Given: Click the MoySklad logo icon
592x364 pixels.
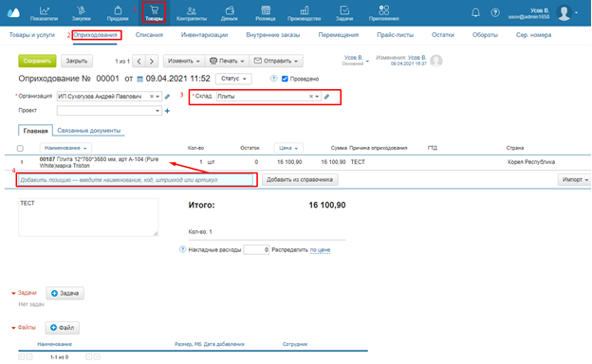Looking at the screenshot, I should 13,13.
